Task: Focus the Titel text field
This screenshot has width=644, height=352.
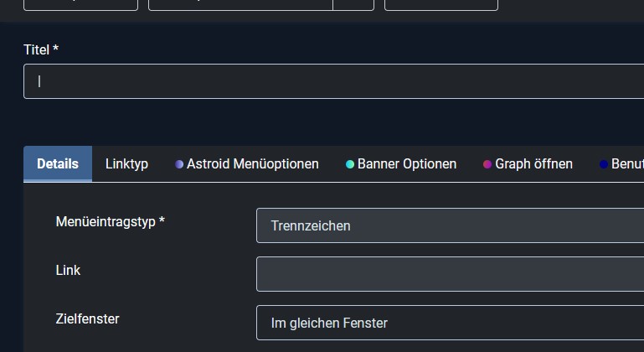Action: (x=333, y=81)
